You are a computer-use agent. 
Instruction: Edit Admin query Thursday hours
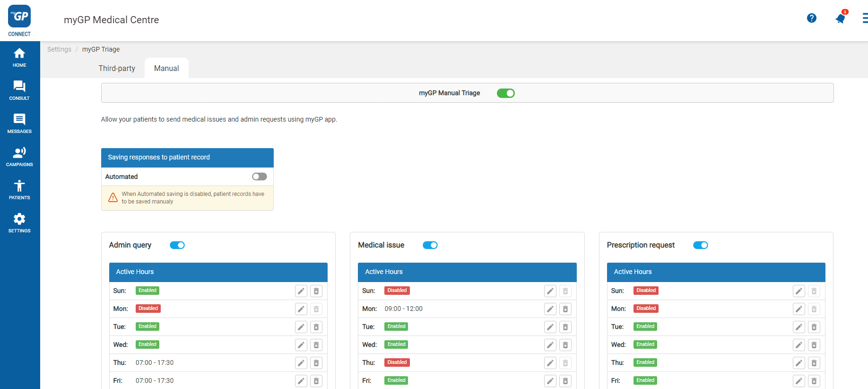[301, 363]
